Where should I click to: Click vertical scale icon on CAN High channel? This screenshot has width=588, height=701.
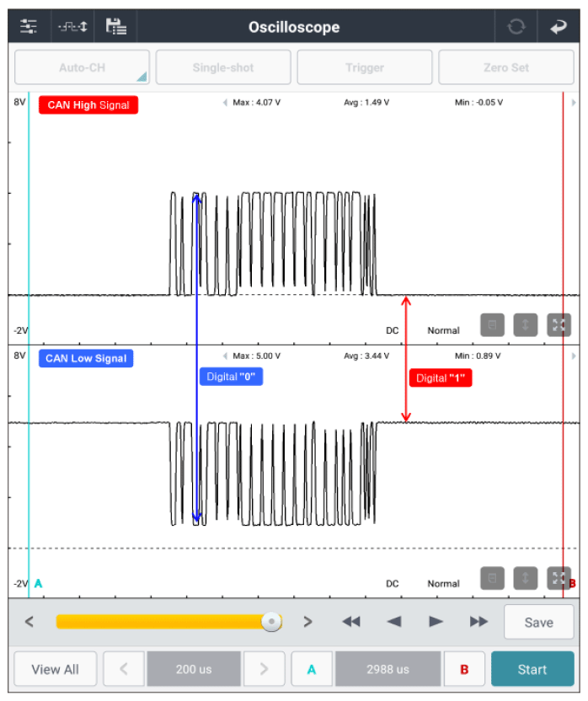(x=525, y=325)
